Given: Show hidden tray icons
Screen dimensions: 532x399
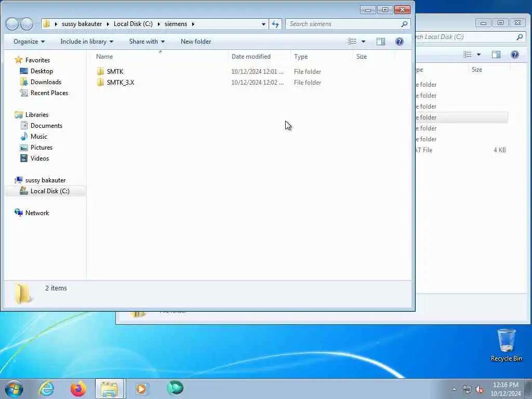Looking at the screenshot, I should point(454,390).
